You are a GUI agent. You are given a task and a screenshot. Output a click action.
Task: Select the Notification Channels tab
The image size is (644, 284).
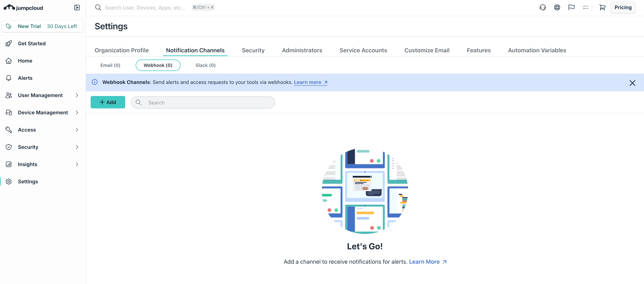(195, 50)
